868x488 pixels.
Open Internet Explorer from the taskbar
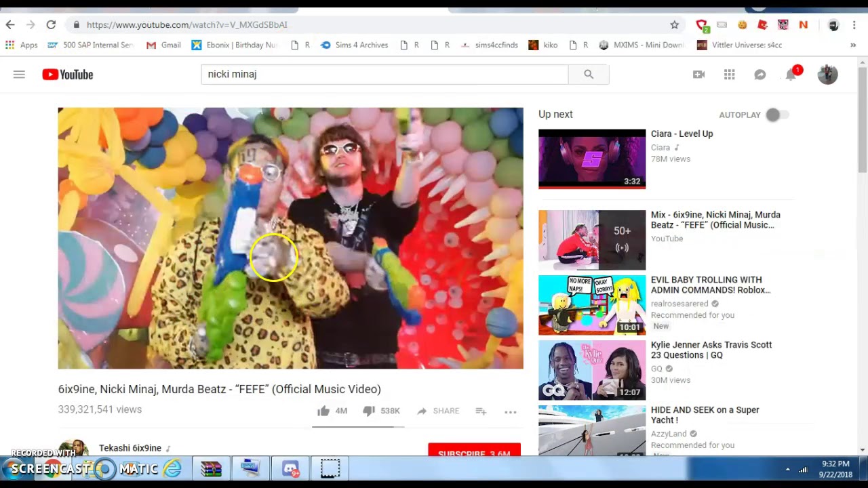(x=172, y=469)
